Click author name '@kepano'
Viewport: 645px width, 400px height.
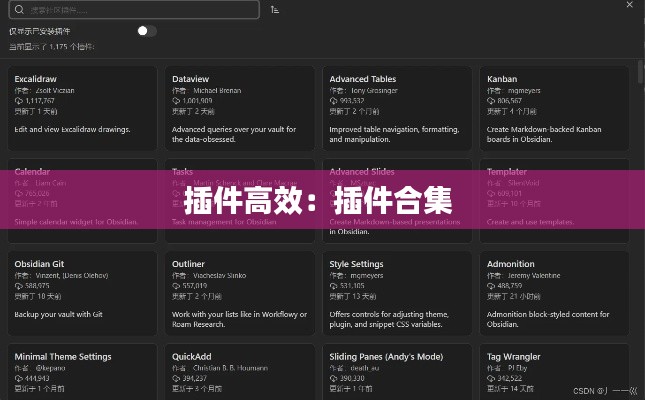(50, 368)
